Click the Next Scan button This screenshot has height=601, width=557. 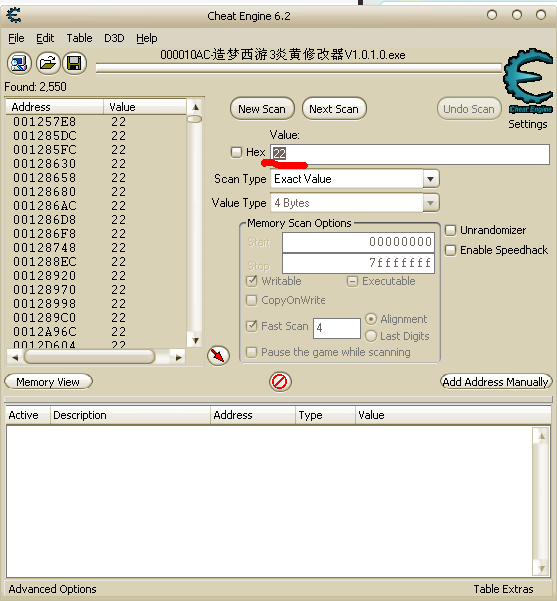(x=334, y=109)
